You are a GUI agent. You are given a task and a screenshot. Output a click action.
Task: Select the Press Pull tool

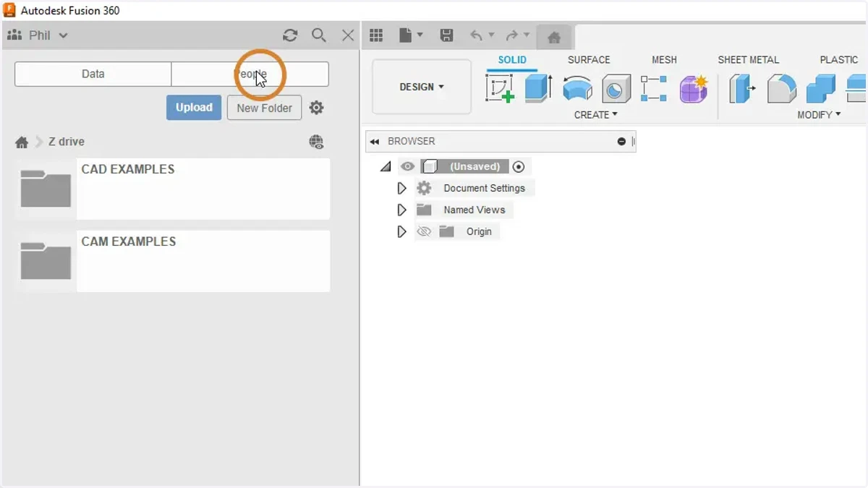point(742,89)
